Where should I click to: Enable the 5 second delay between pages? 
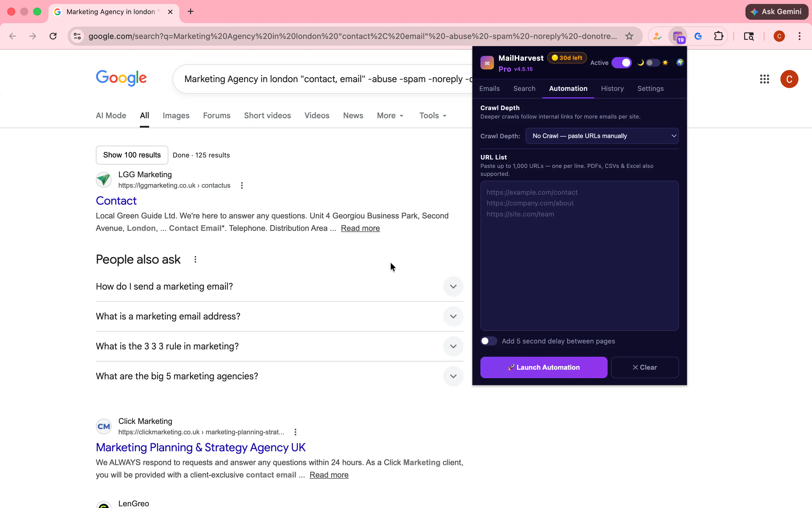[489, 341]
